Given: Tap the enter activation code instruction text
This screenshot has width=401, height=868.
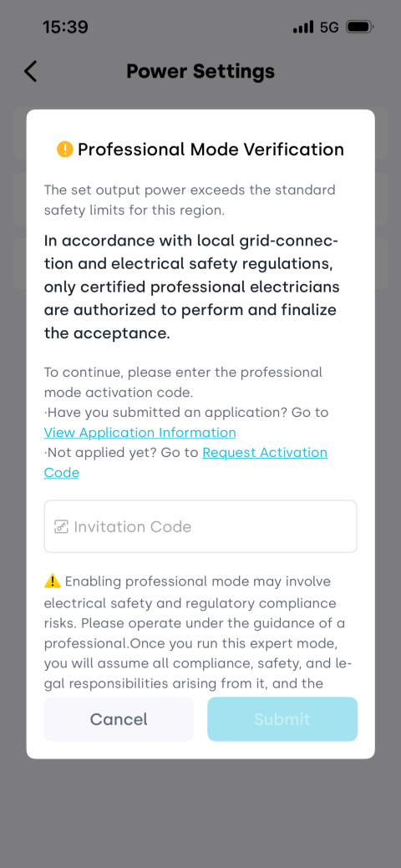Looking at the screenshot, I should [x=183, y=382].
